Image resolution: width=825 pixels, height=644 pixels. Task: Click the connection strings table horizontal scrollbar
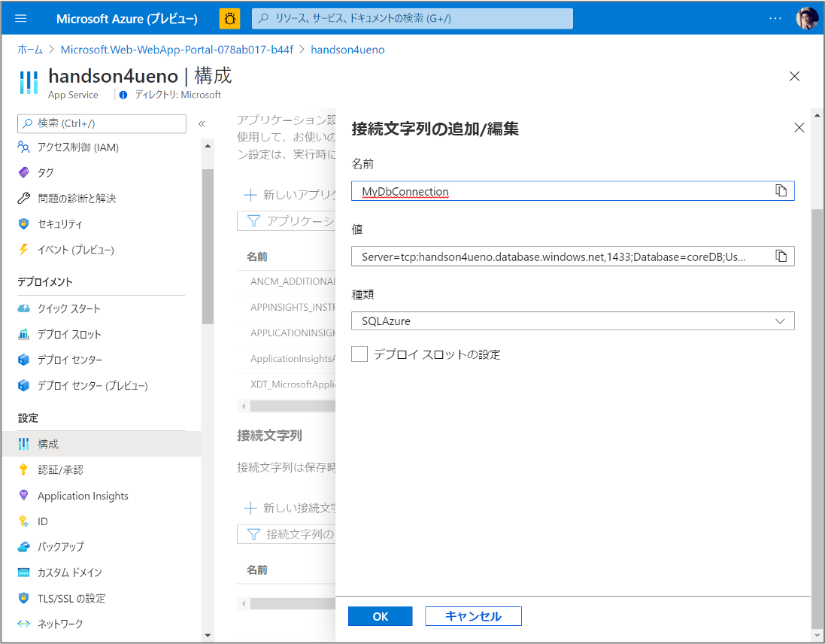(x=293, y=603)
